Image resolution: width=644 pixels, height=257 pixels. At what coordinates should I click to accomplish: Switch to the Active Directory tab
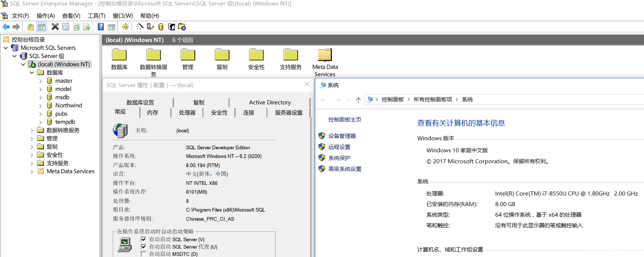270,103
